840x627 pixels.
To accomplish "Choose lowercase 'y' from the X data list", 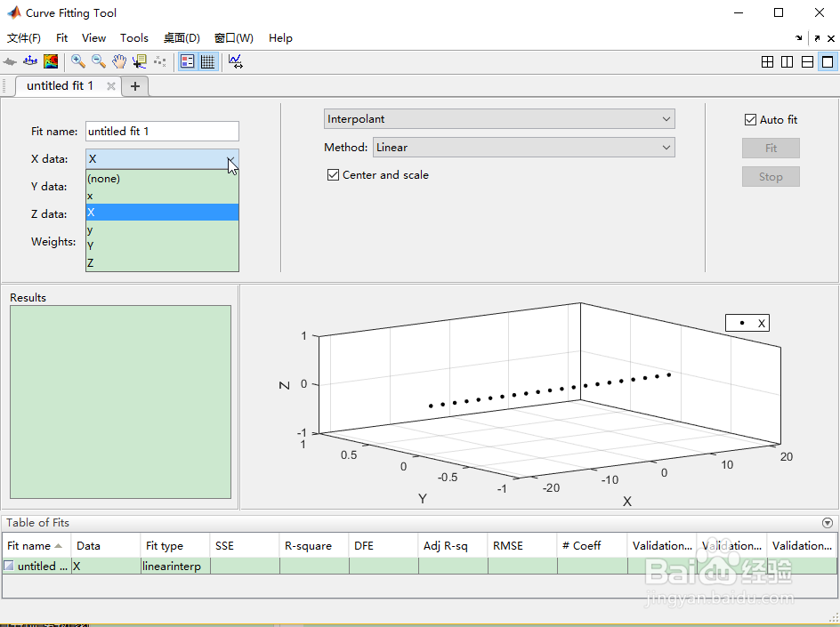I will [162, 229].
